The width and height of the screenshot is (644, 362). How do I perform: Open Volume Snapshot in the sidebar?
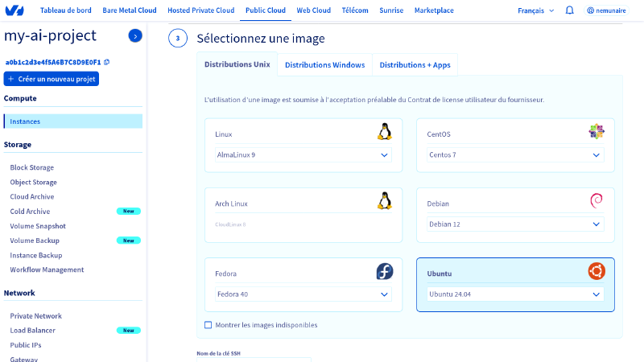[38, 226]
